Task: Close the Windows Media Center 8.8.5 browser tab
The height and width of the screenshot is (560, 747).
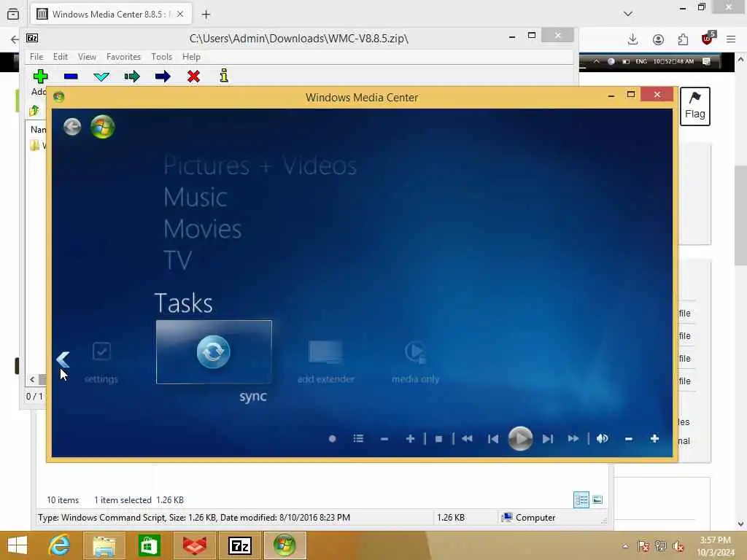Action: (180, 15)
